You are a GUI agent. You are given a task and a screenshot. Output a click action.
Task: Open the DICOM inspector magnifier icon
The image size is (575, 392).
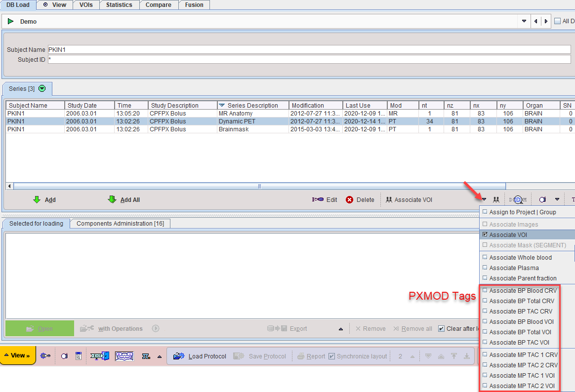coord(518,199)
